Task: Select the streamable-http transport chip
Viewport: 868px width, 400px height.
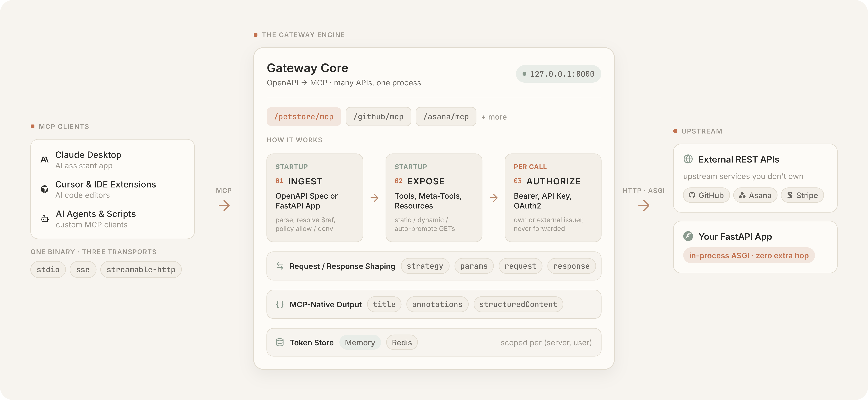Action: [141, 269]
